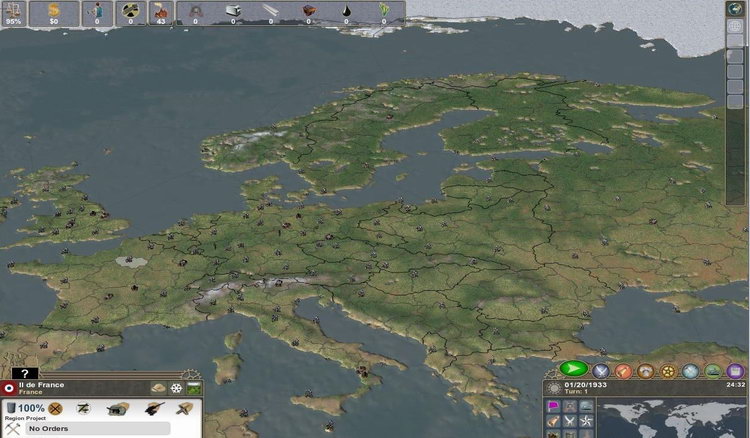Screen dimensions: 750x438
Task: Click the green terrain map thumbnail icon
Action: pos(193,388)
